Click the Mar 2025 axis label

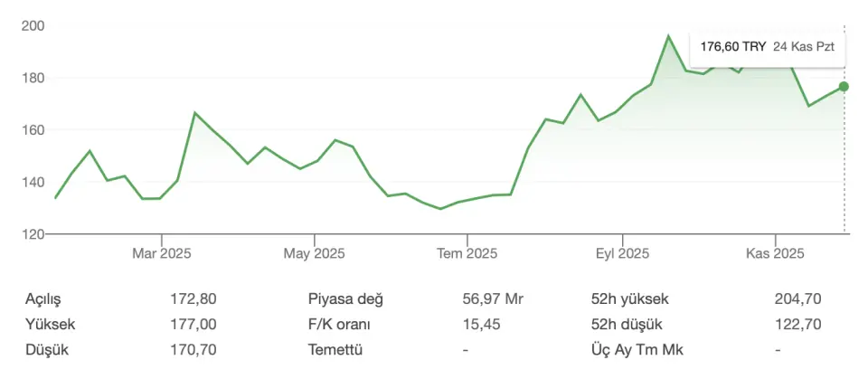[x=161, y=253]
